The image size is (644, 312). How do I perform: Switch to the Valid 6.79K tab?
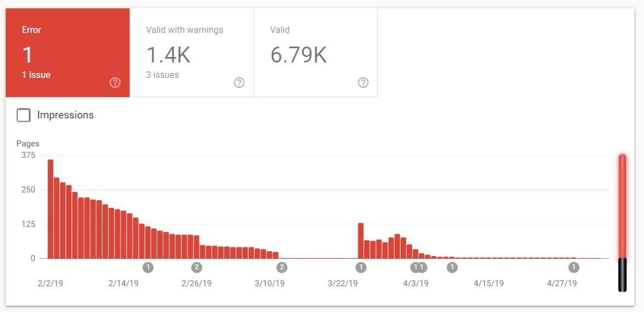(315, 53)
